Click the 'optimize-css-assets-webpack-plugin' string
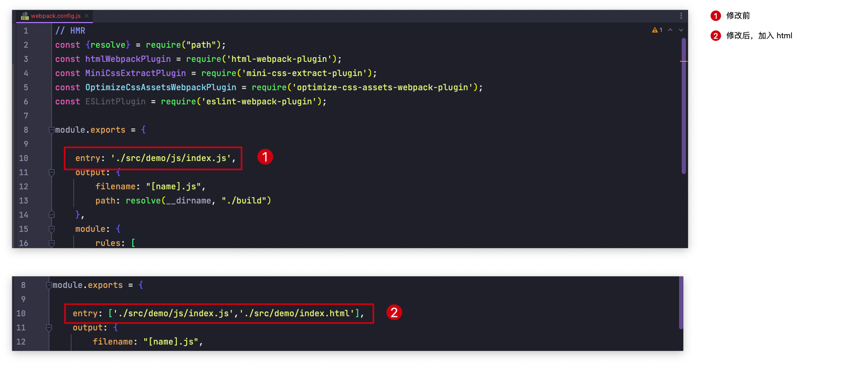 (383, 88)
